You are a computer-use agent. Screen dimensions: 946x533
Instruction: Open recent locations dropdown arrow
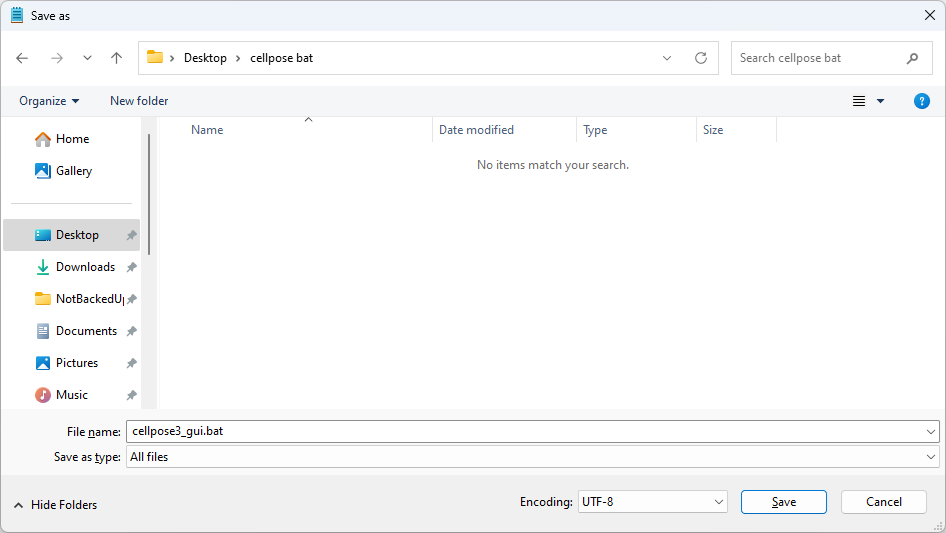87,58
